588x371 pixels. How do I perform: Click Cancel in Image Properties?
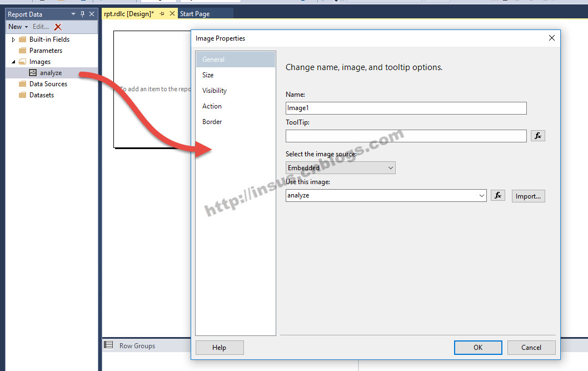pyautogui.click(x=531, y=348)
